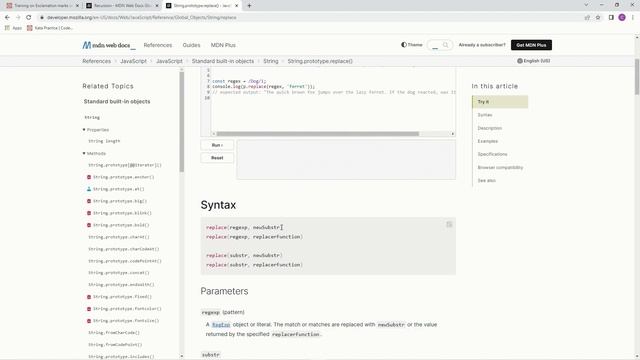Select the String.prototype.replace() browser tab
640x360 pixels.
(x=202, y=6)
